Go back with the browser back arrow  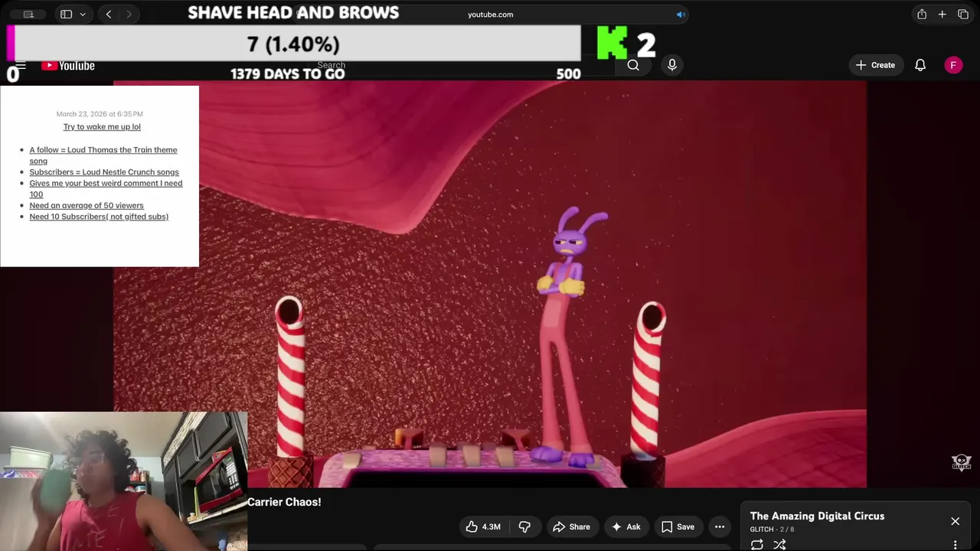point(109,15)
